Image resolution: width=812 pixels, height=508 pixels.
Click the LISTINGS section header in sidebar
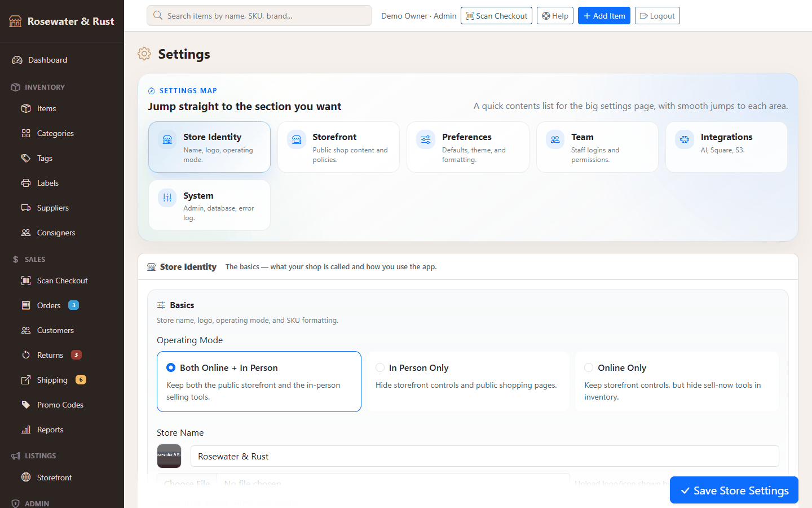41,456
